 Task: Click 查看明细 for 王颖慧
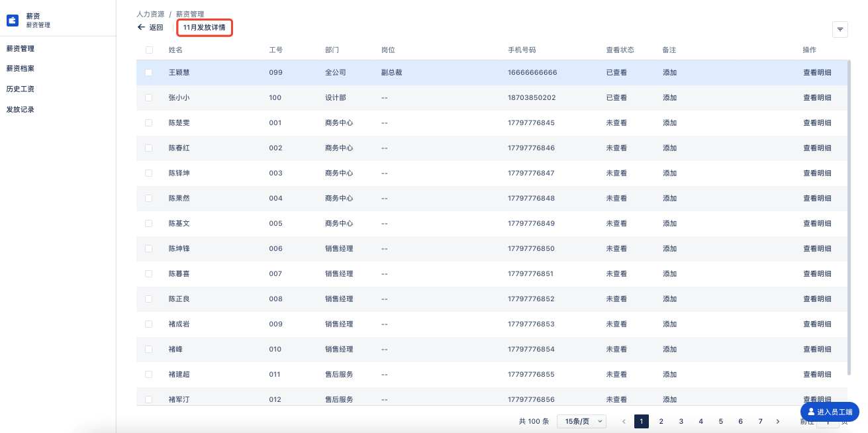[817, 72]
